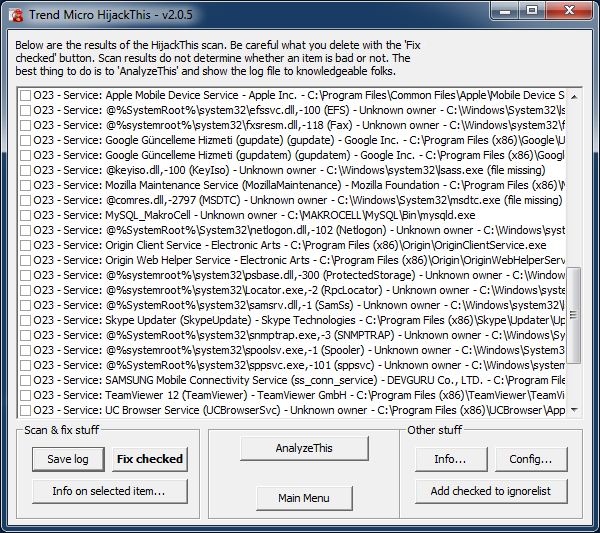Return to the Main Menu

[x=304, y=498]
